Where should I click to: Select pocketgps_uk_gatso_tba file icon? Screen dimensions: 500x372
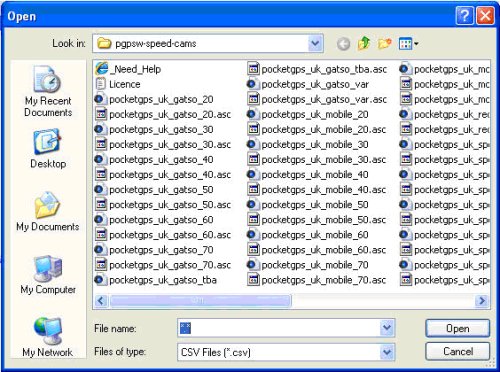(x=100, y=280)
